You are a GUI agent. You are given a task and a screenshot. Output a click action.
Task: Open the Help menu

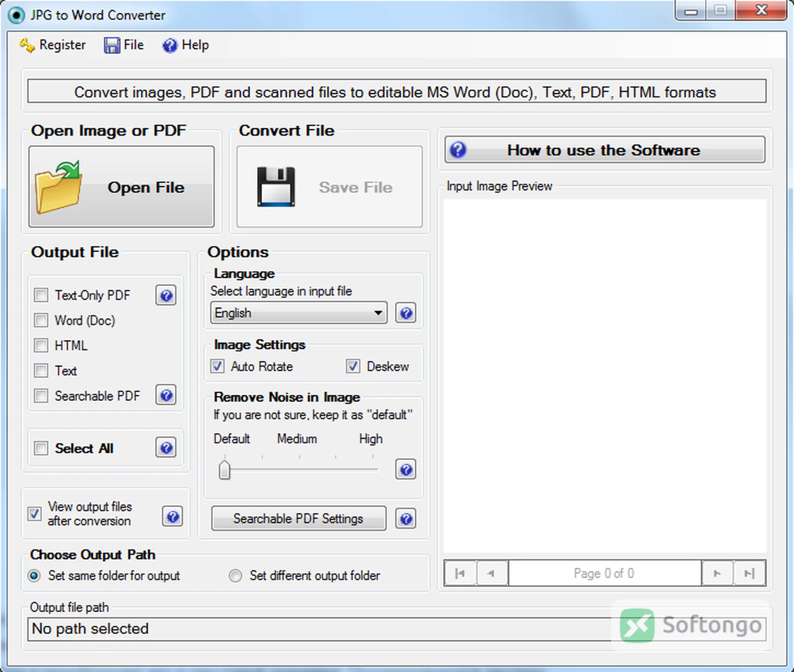[x=185, y=45]
